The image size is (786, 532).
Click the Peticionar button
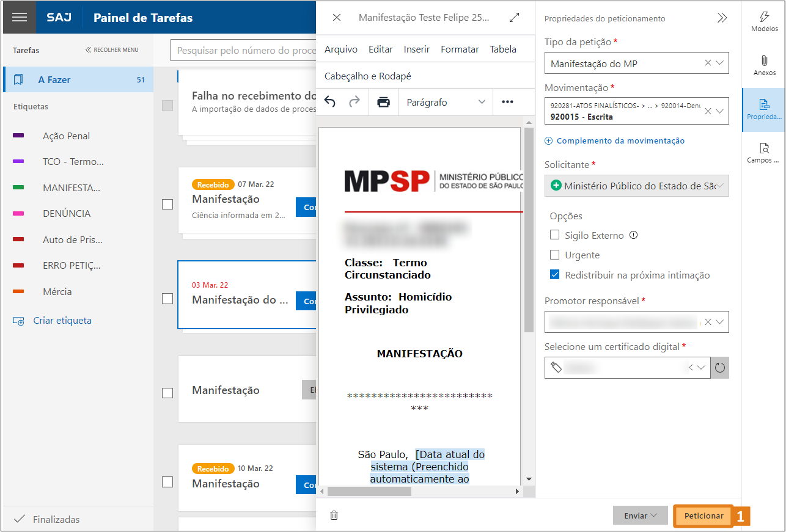703,516
